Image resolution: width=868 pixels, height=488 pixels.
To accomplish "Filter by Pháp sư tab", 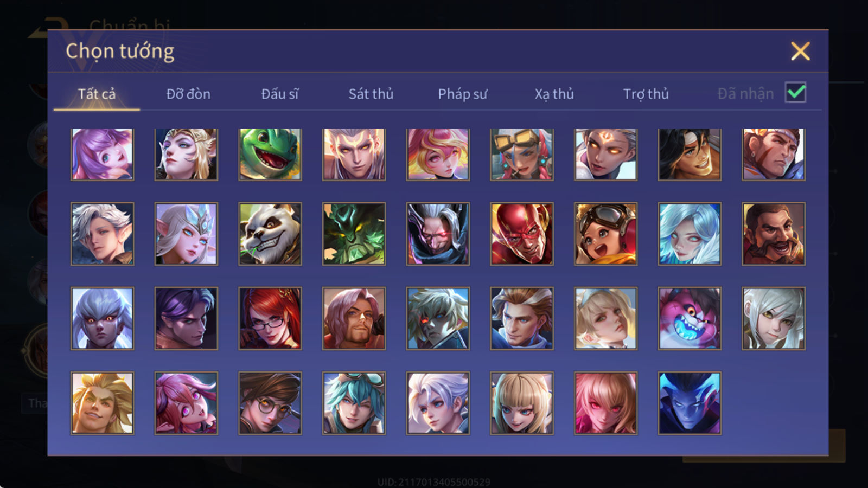I will [x=463, y=94].
